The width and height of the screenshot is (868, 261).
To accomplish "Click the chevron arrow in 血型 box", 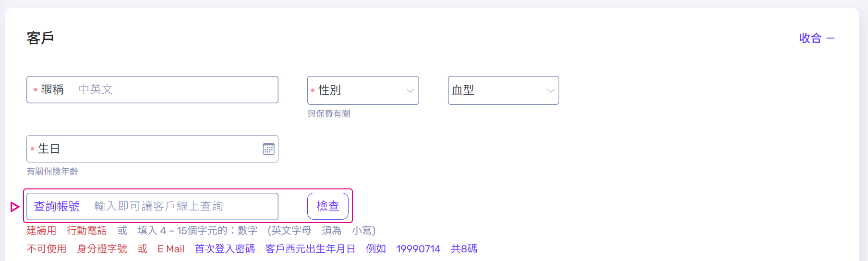I will (x=551, y=90).
